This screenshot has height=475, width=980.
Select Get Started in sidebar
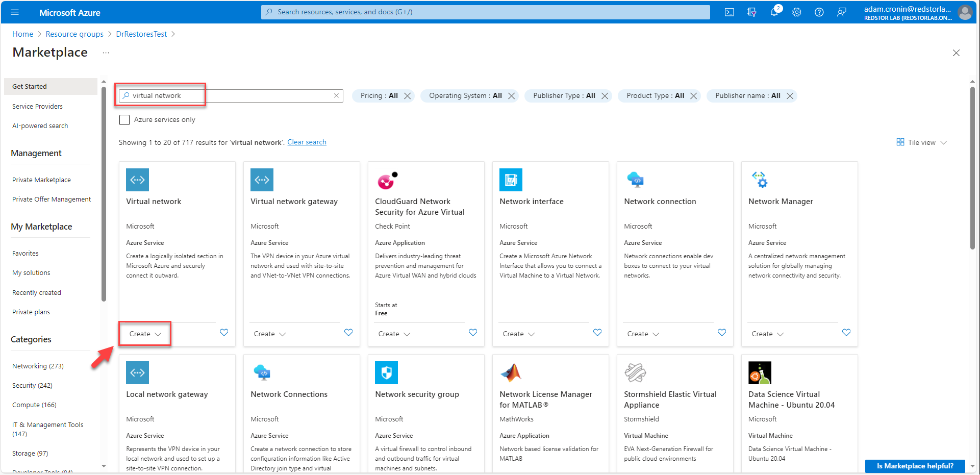pos(51,86)
